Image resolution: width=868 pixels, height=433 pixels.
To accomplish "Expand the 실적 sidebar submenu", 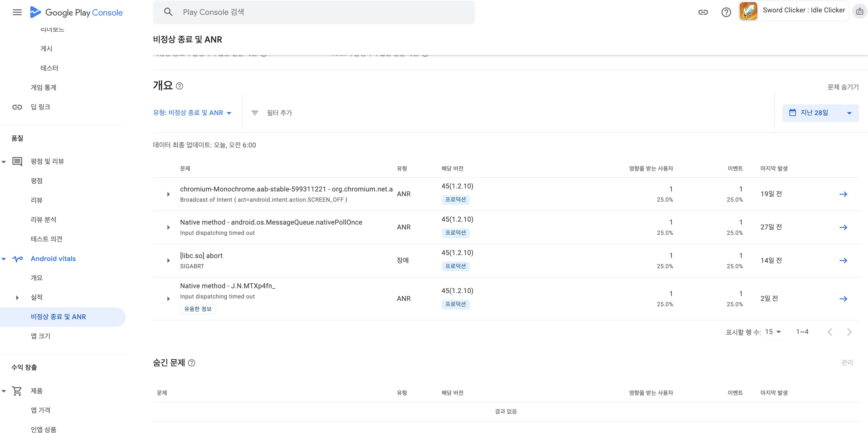I will [x=18, y=297].
